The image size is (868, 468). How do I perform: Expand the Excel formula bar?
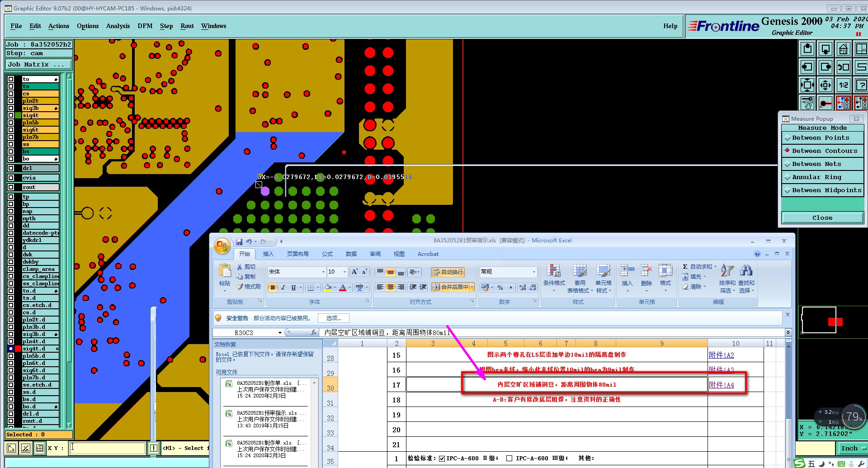788,332
